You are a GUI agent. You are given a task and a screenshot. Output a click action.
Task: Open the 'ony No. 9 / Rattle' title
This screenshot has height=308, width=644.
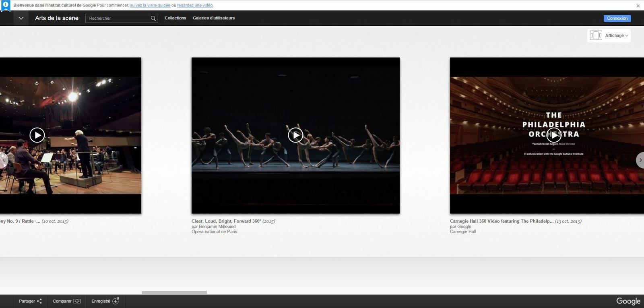20,221
